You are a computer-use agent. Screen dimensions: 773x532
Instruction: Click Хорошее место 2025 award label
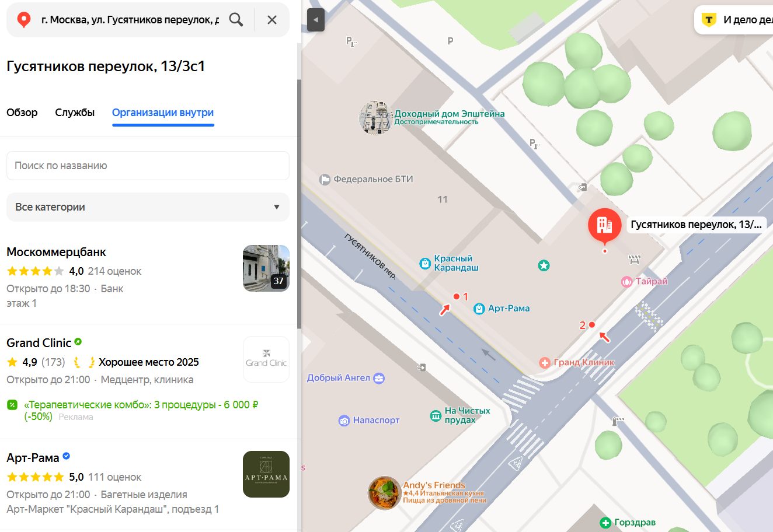pyautogui.click(x=148, y=362)
